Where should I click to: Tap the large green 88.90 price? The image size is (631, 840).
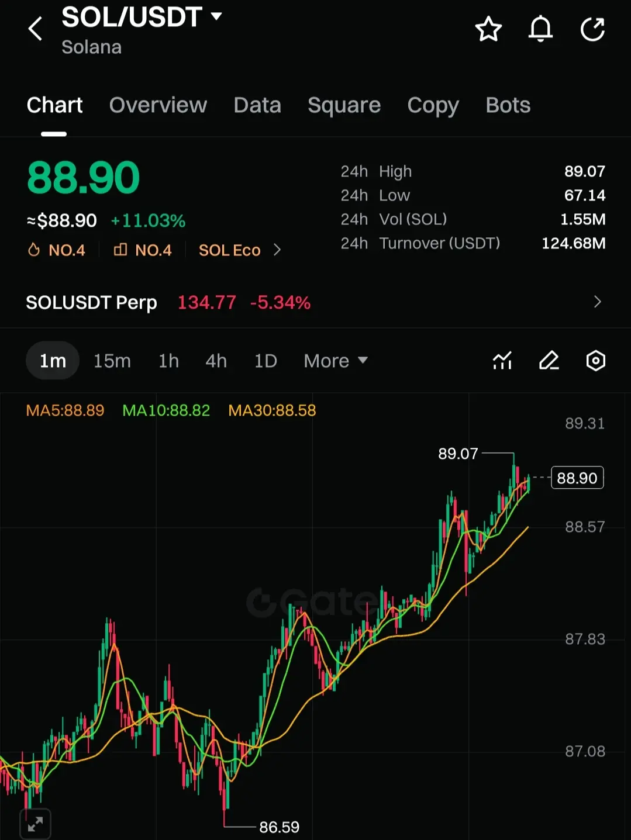pyautogui.click(x=83, y=178)
